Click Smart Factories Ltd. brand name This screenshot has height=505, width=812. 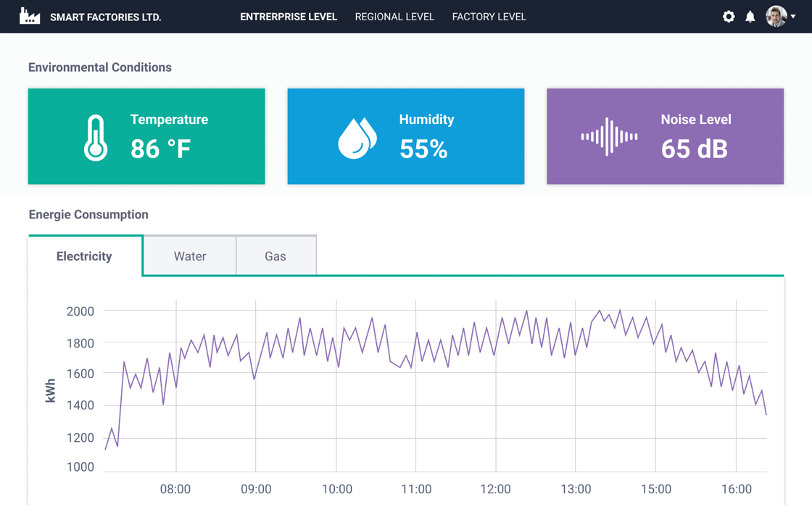click(105, 17)
